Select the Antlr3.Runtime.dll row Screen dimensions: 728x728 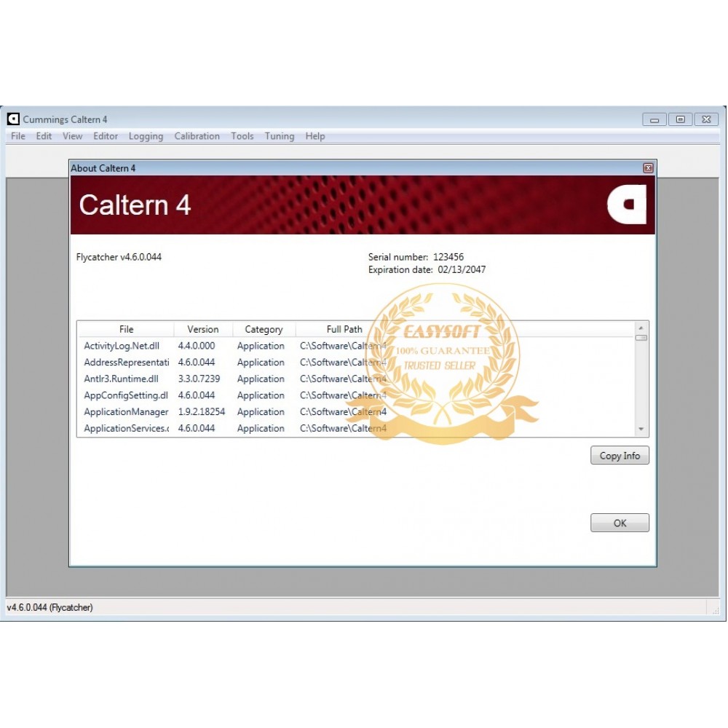[357, 379]
